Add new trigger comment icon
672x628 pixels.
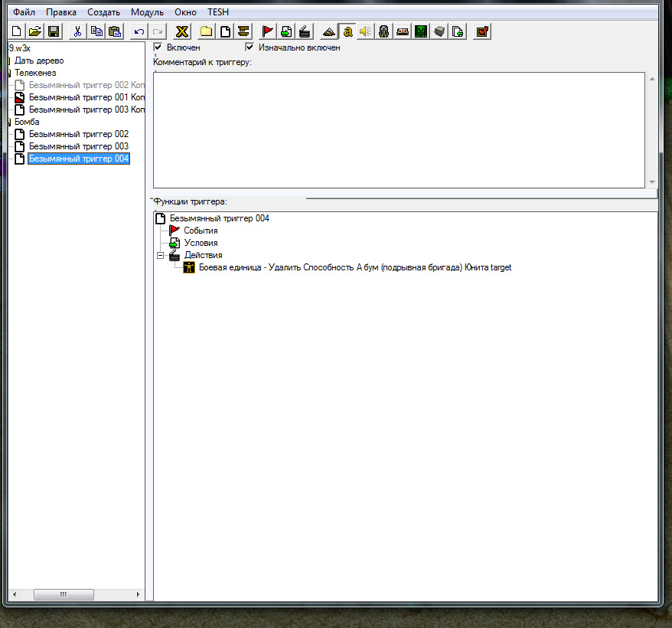(x=243, y=31)
